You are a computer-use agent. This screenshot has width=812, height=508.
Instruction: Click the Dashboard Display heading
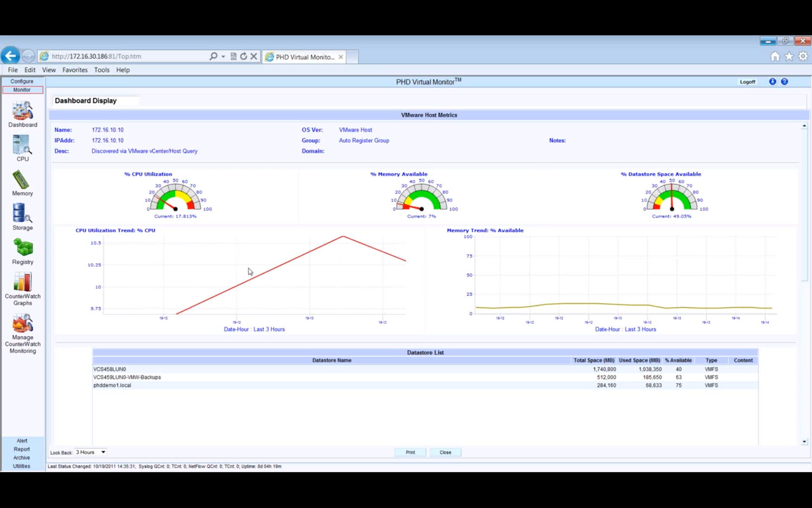tap(86, 101)
